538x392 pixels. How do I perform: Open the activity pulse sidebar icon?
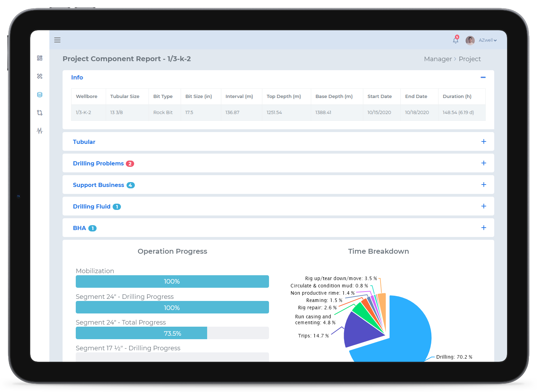tap(40, 131)
